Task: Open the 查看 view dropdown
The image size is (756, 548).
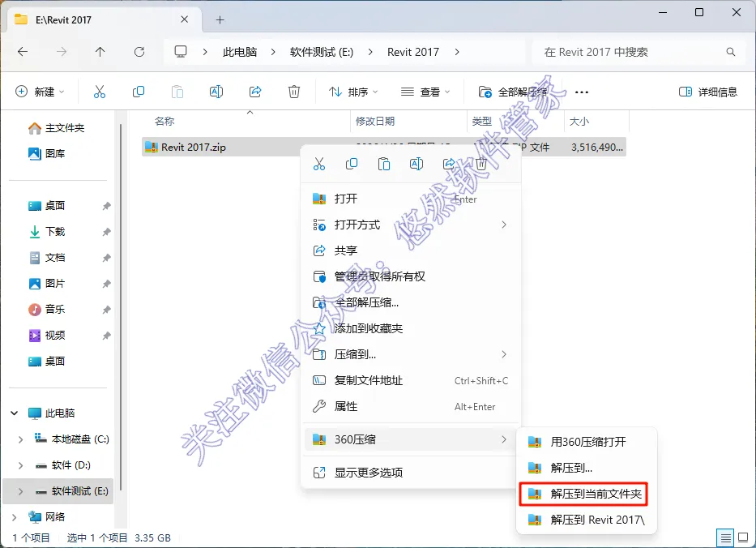Action: (425, 92)
